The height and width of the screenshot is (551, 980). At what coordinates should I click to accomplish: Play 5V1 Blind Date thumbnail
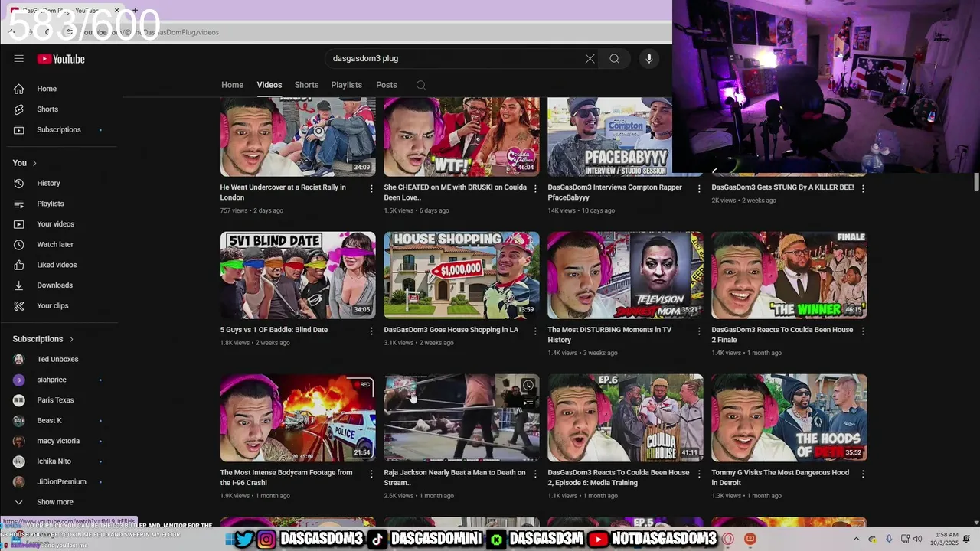coord(298,275)
